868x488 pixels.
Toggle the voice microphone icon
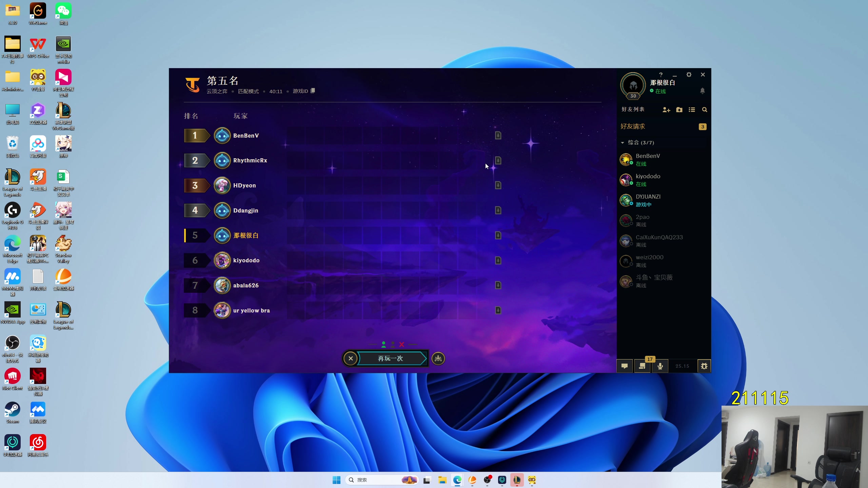coord(660,366)
